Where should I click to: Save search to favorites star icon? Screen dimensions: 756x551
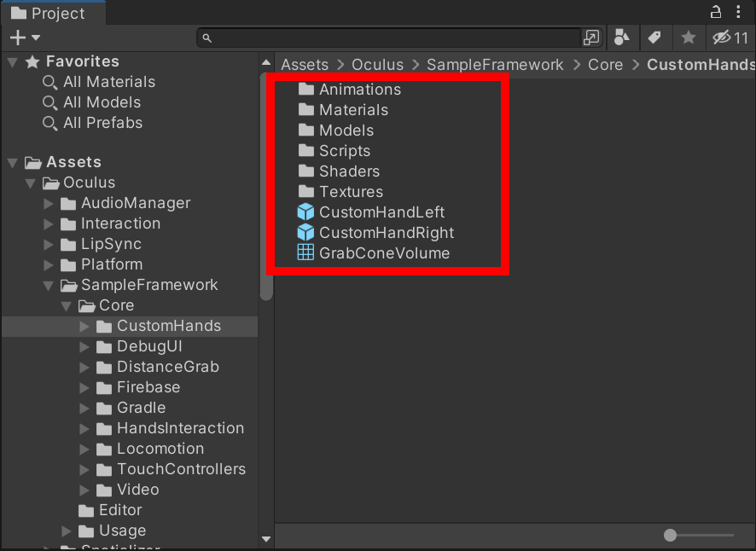[x=689, y=38]
